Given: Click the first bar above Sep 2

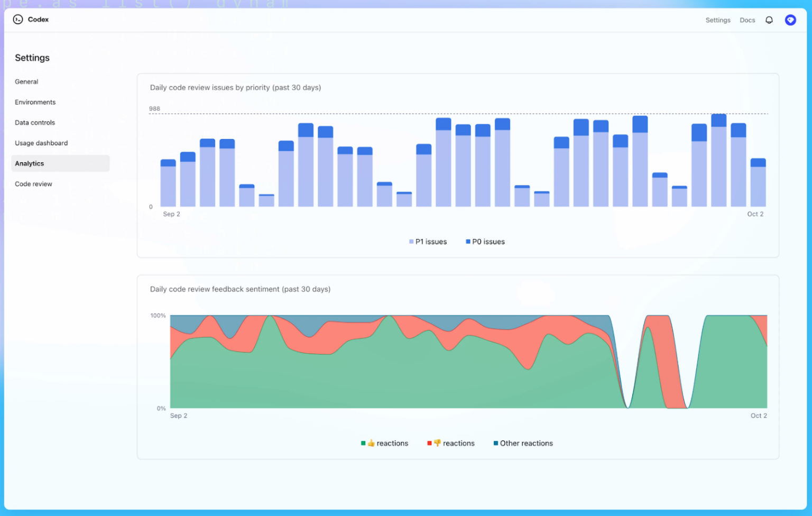Looking at the screenshot, I should 168,183.
